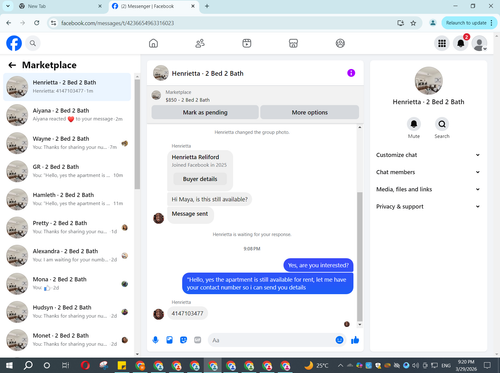Open the large group photo in right panel

pyautogui.click(x=428, y=81)
